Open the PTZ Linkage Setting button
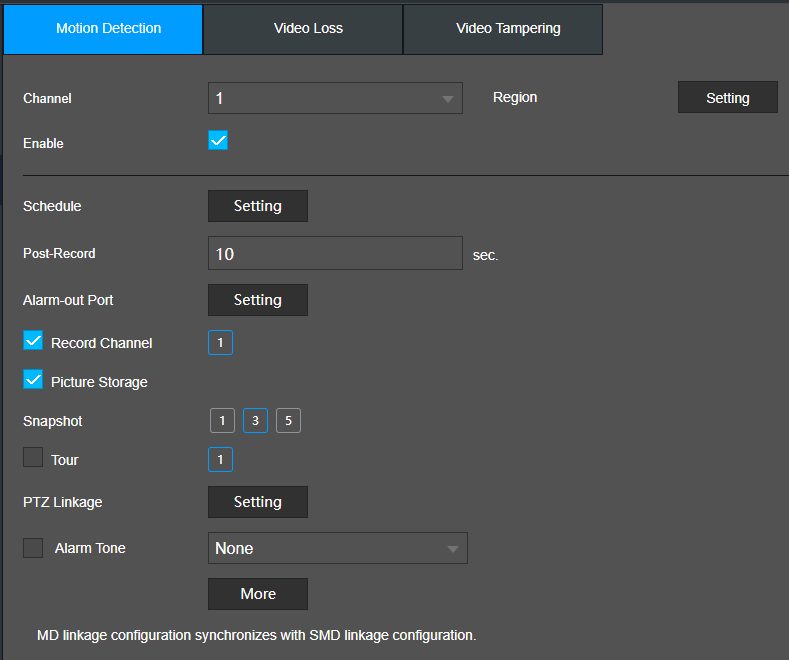789x660 pixels. click(x=258, y=502)
